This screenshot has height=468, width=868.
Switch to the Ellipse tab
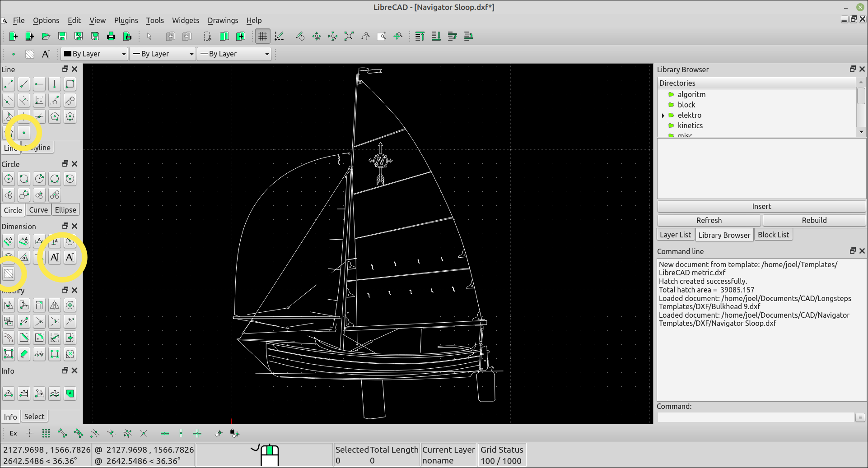click(65, 209)
